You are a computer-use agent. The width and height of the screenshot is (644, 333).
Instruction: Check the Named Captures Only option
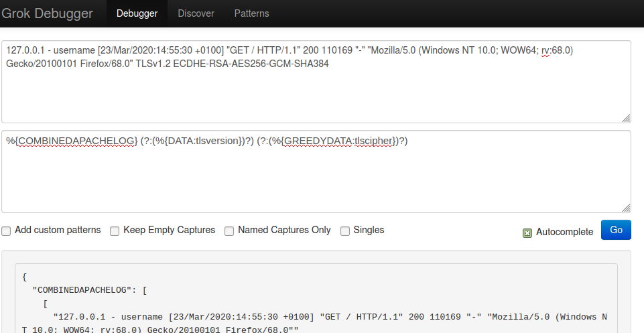pos(229,230)
